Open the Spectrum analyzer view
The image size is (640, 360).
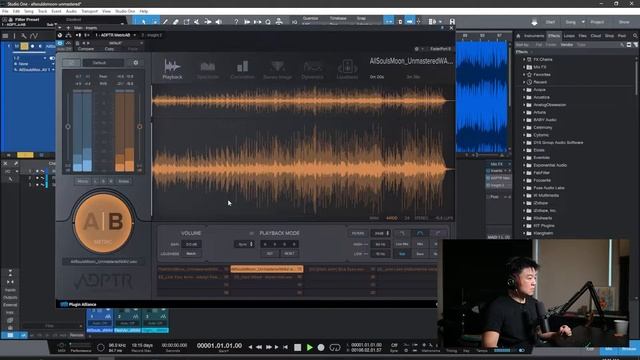click(207, 69)
